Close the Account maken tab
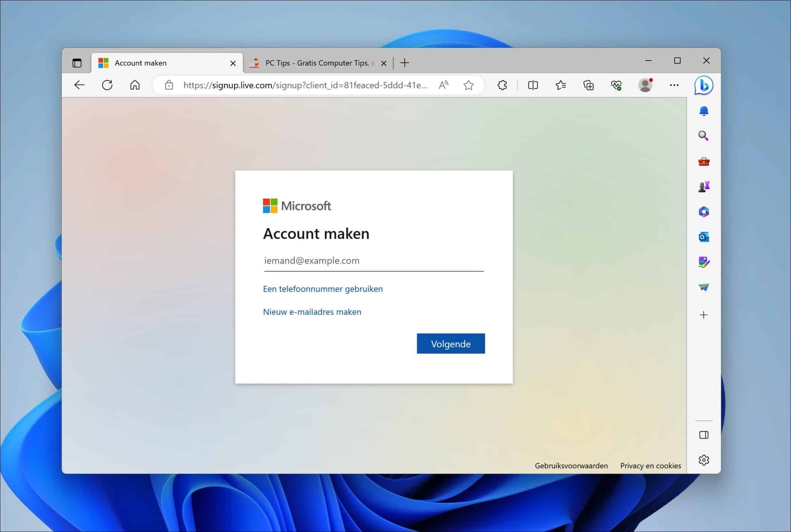791x532 pixels. pos(233,63)
